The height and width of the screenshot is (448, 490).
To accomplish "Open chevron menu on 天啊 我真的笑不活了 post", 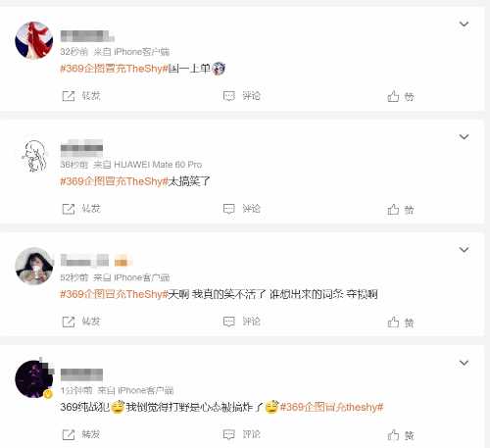I will pos(464,250).
